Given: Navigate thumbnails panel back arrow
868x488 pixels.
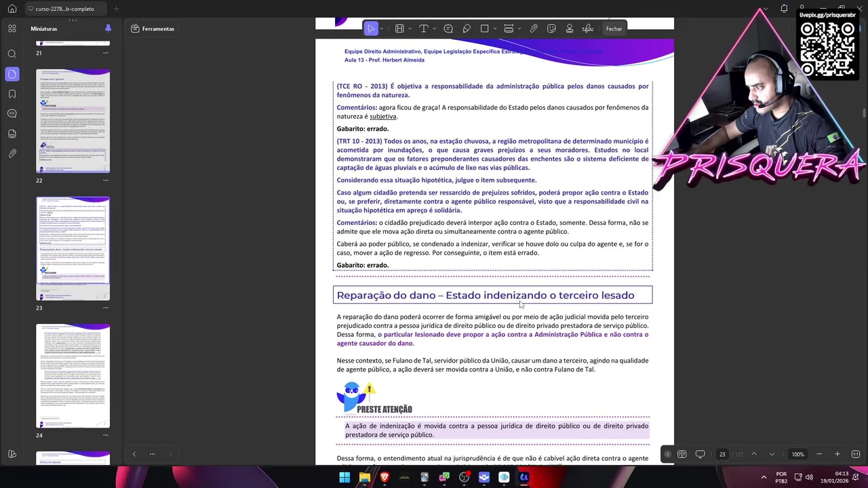Looking at the screenshot, I should 134,454.
